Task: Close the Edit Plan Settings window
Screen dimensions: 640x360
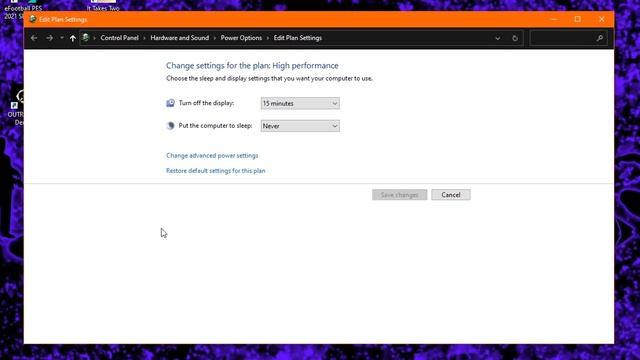Action: [602, 19]
